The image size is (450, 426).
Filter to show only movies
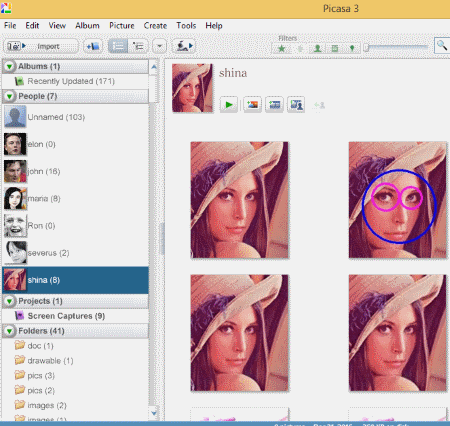click(x=335, y=49)
